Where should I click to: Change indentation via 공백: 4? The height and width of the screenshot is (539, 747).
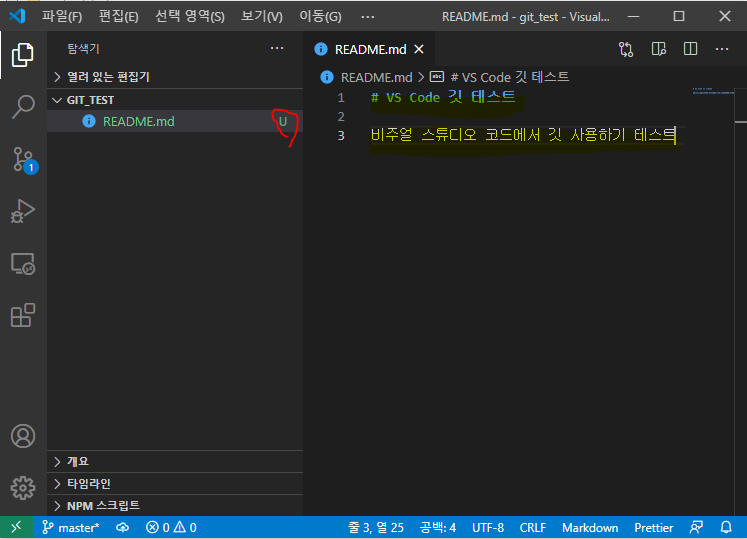coord(437,528)
